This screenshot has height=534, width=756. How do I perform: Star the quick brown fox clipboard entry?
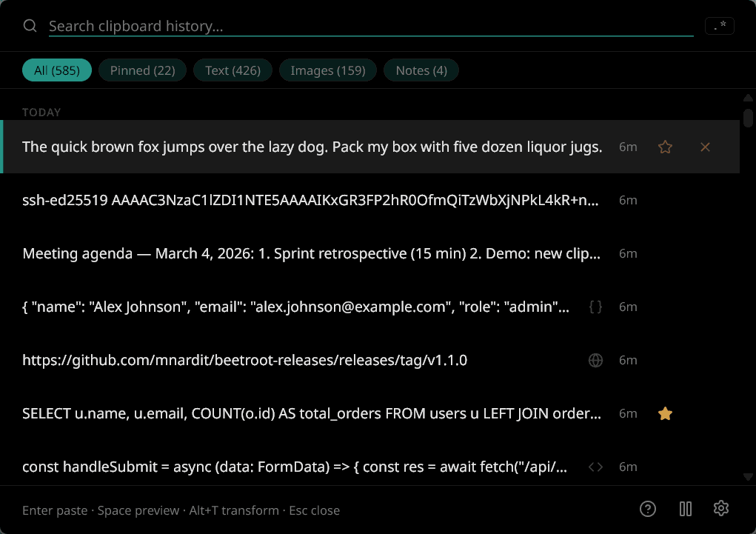coord(664,147)
